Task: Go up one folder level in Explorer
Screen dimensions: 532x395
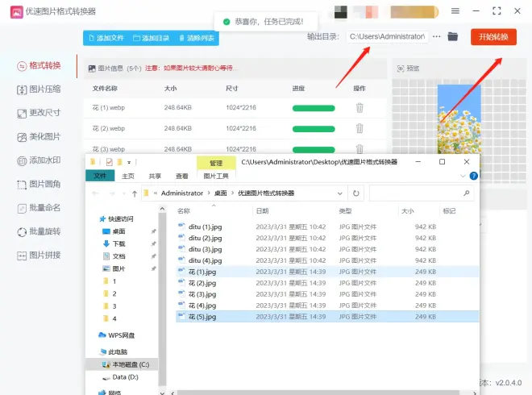Action: [135, 193]
